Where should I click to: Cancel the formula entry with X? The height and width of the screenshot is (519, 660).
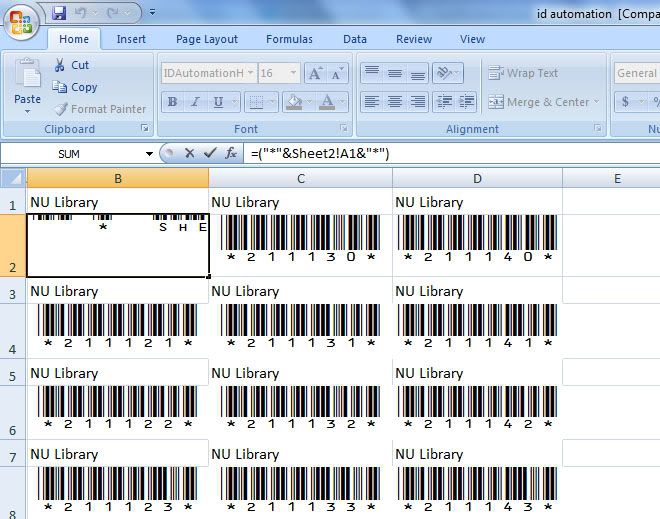189,153
